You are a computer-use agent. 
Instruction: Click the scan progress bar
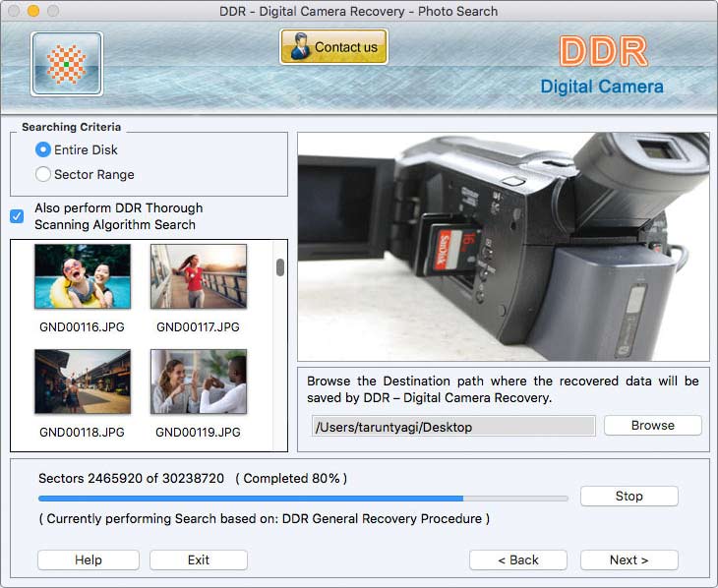[x=303, y=499]
